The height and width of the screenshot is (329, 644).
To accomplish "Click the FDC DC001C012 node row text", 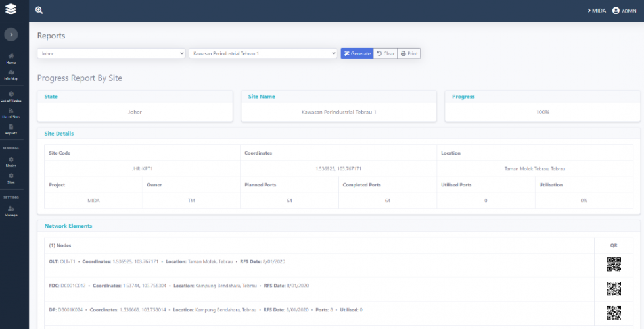I will point(179,286).
